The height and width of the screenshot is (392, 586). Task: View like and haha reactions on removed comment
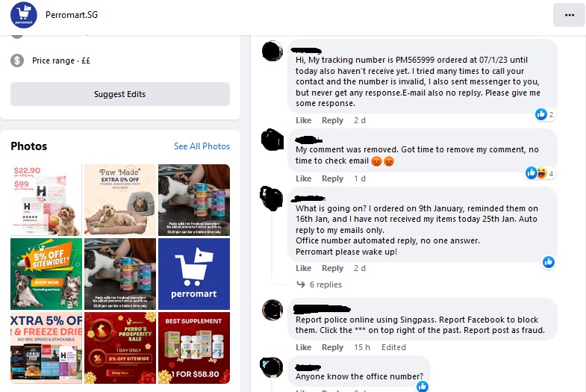pyautogui.click(x=540, y=173)
